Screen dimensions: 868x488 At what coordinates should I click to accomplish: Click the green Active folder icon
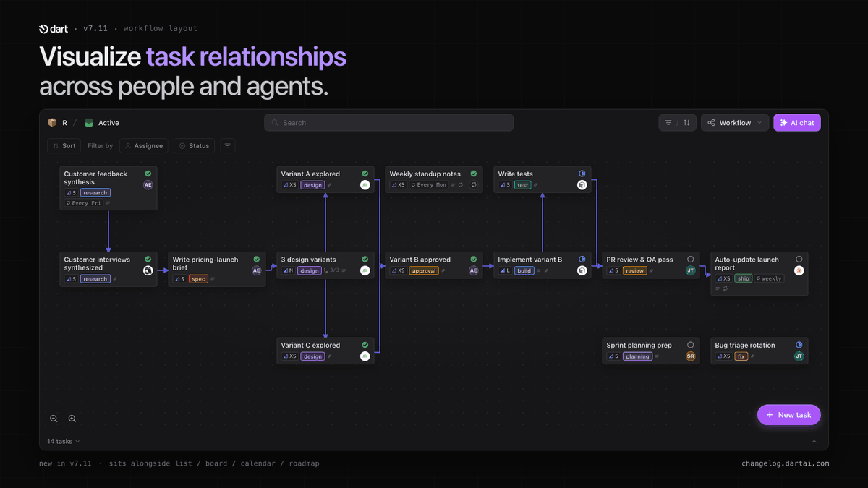click(x=89, y=123)
